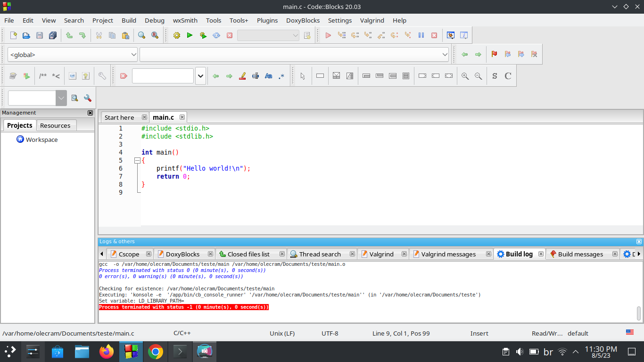Switch to Resources tab
Viewport: 644px width, 362px height.
coord(55,125)
